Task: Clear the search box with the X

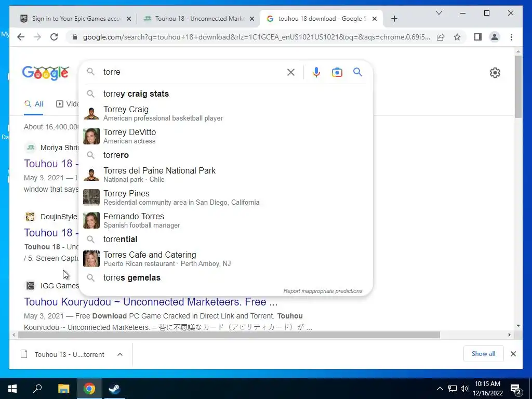Action: [x=291, y=72]
